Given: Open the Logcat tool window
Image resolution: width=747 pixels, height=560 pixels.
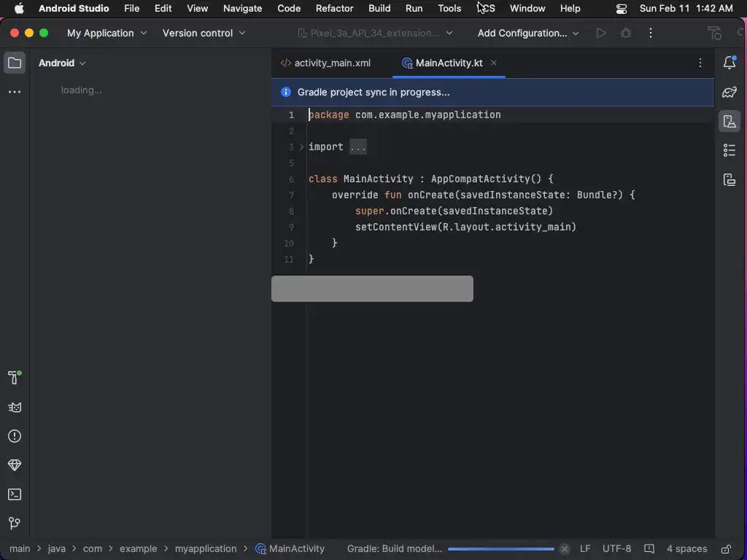Looking at the screenshot, I should (15, 407).
